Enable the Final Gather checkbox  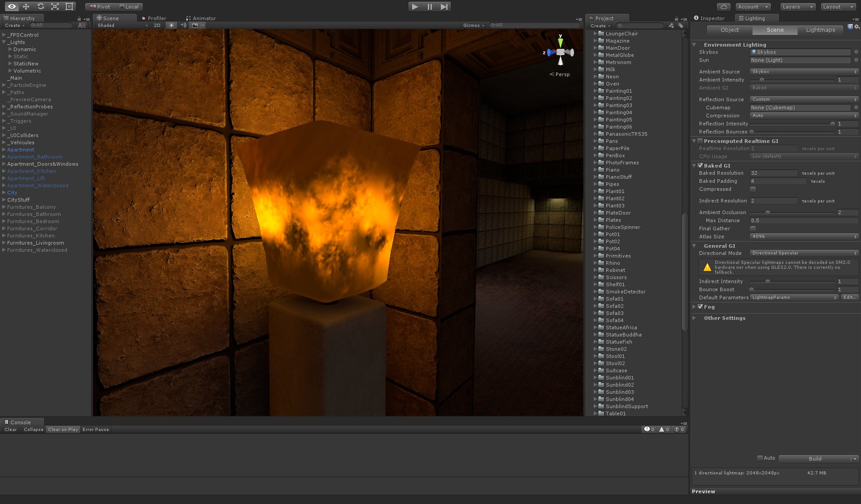tap(753, 228)
